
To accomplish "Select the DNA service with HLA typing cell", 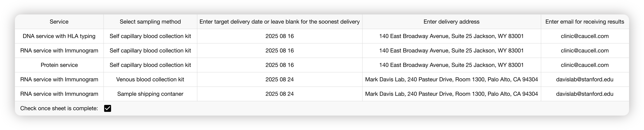I will coord(59,36).
